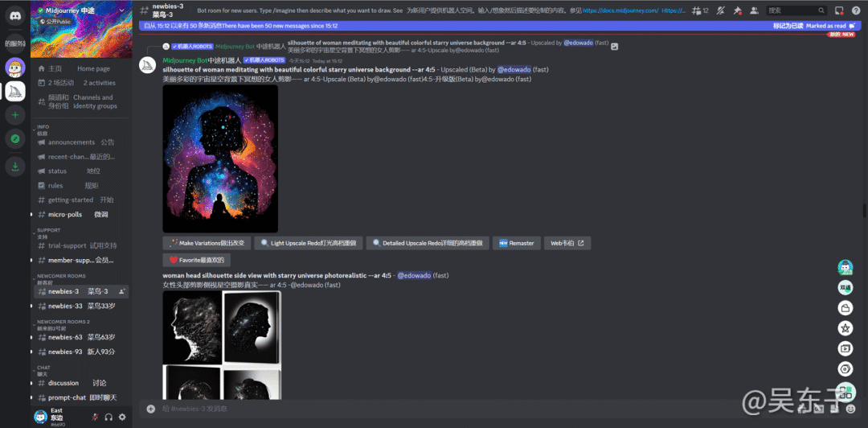Open the threads icon showing 12
Screen dimensions: 868x428
(x=700, y=10)
